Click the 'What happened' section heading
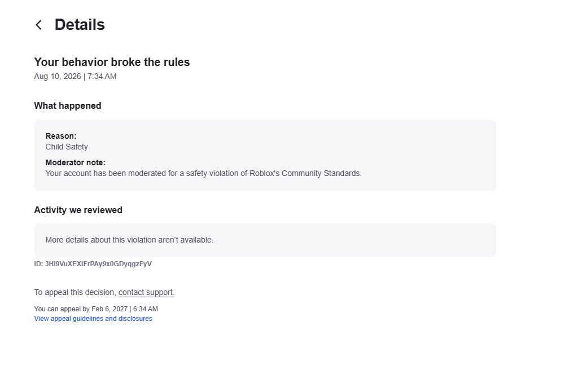The height and width of the screenshot is (392, 587). tap(68, 106)
